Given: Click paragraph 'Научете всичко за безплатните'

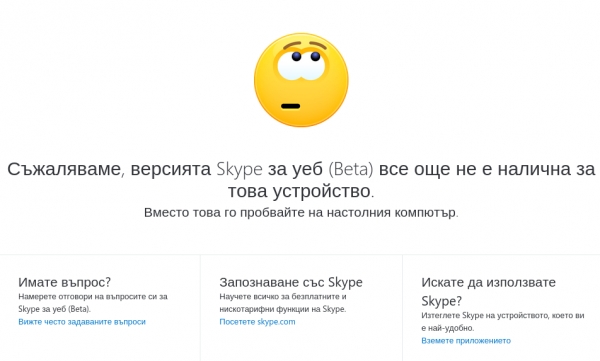Looking at the screenshot, I should click(x=283, y=302).
